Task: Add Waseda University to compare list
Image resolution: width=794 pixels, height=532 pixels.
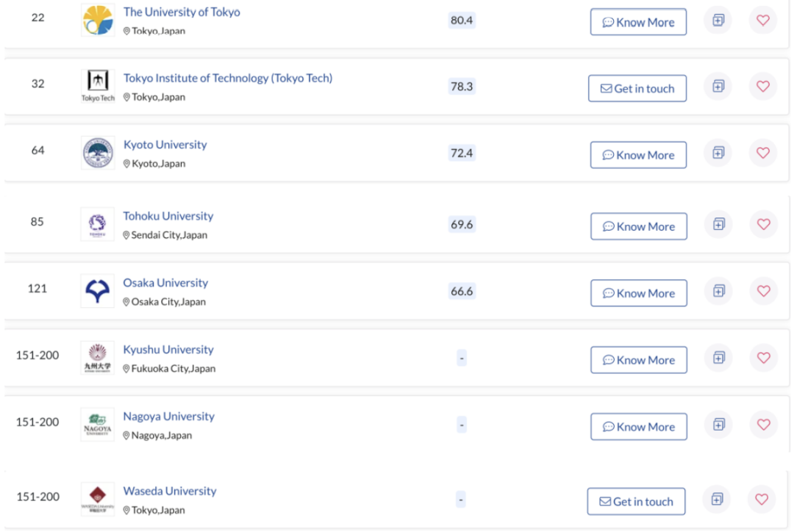Action: click(x=717, y=500)
